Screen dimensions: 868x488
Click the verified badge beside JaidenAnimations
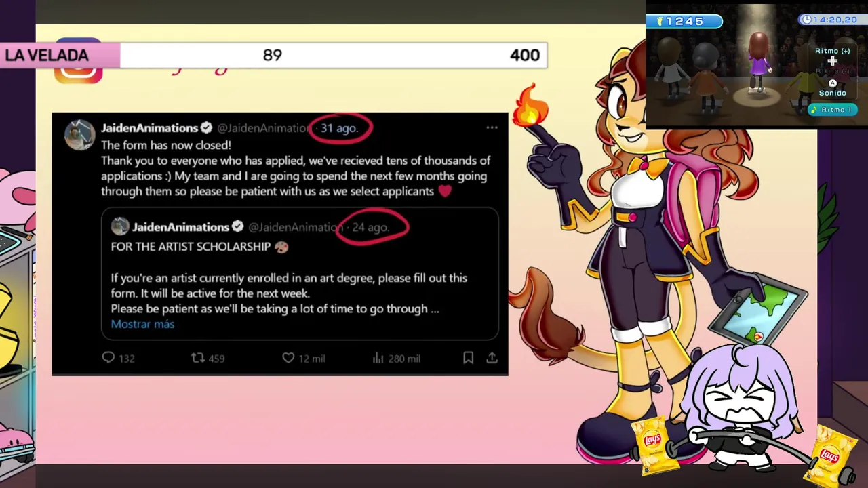[206, 127]
